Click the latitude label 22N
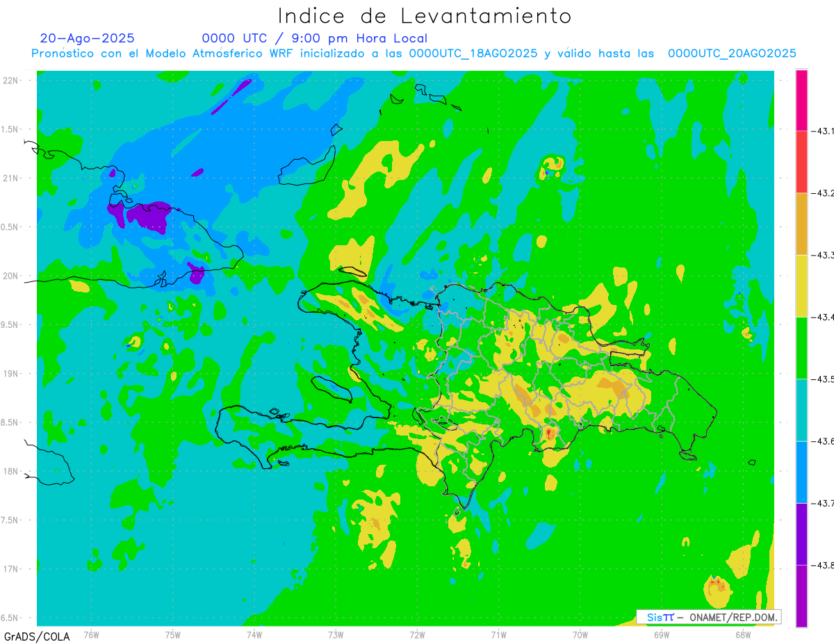This screenshot has width=834, height=644. 10,81
